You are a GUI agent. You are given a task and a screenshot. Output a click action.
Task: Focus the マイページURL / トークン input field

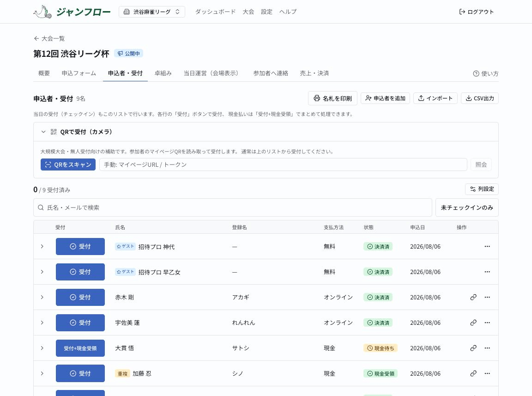[x=283, y=164]
